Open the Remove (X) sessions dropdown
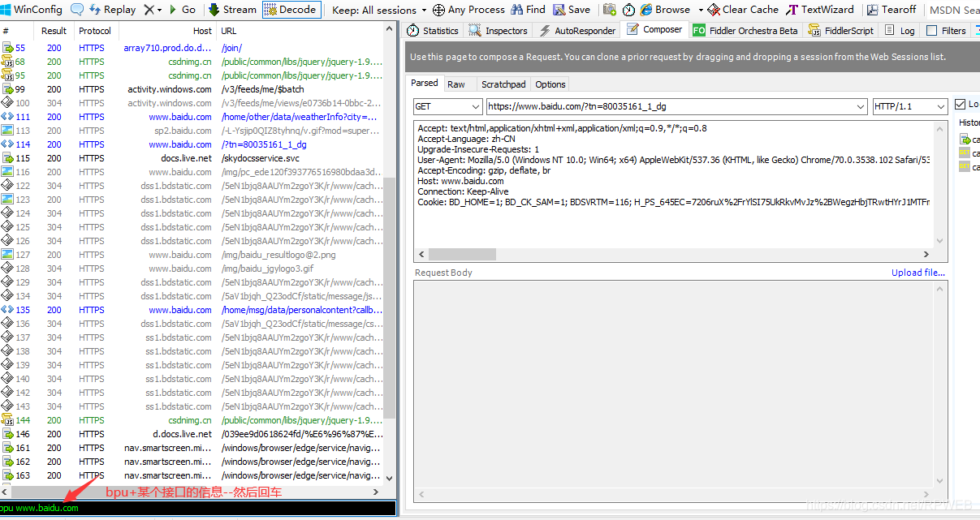The height and width of the screenshot is (520, 980). [x=152, y=10]
